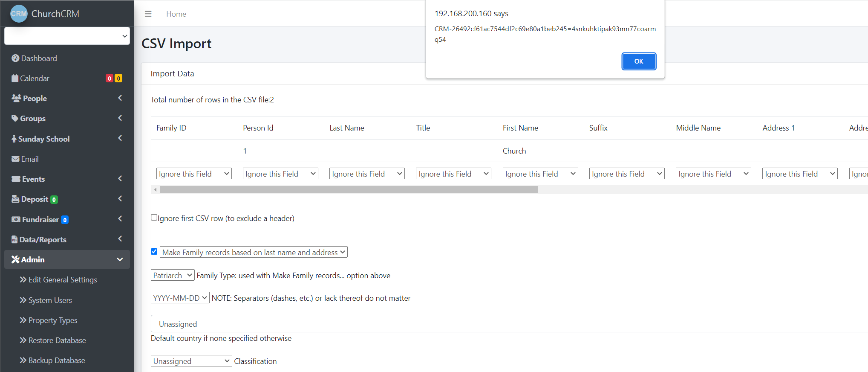Open Person Id field mapping dropdown

(280, 174)
